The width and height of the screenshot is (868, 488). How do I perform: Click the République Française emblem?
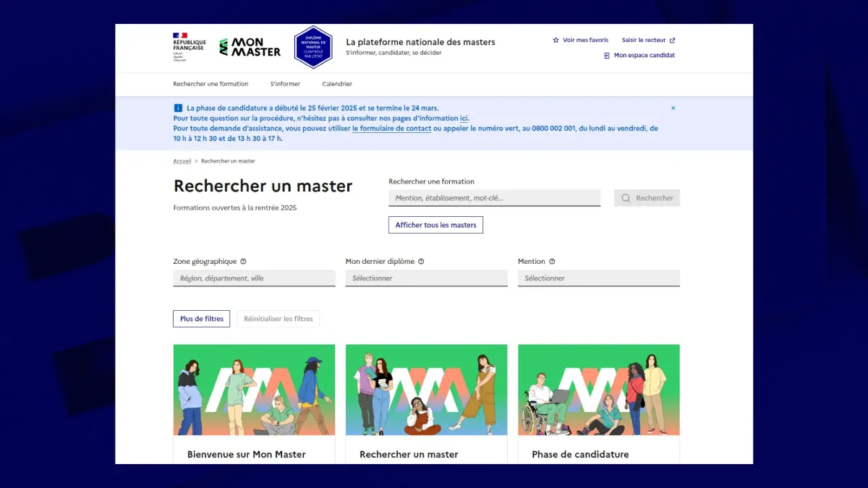(x=189, y=45)
